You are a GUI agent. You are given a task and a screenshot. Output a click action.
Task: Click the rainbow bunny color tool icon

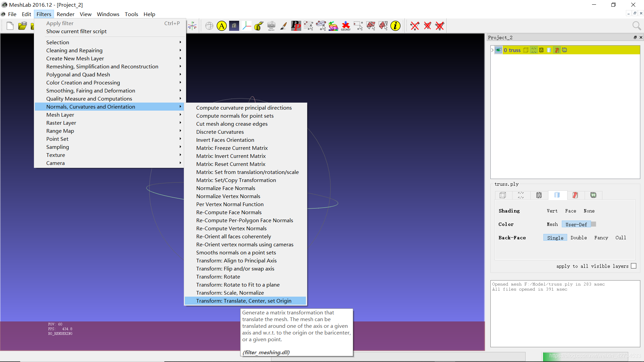333,26
